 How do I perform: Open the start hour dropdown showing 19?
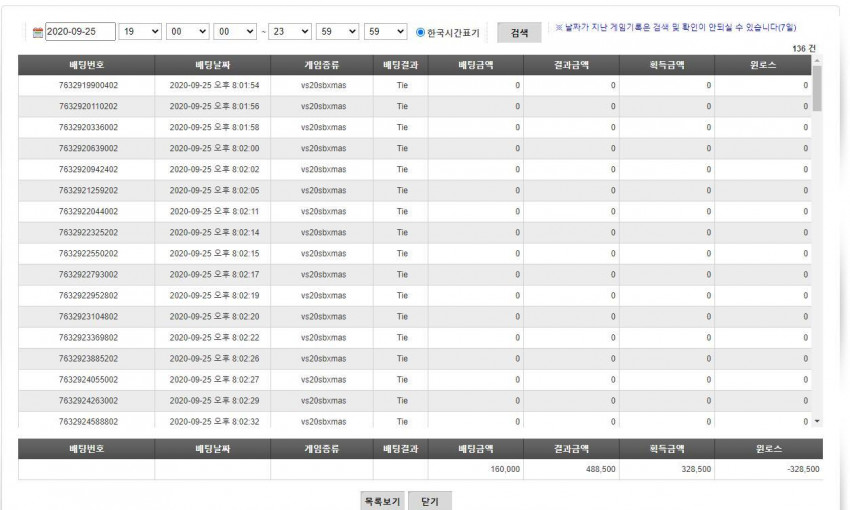(140, 31)
